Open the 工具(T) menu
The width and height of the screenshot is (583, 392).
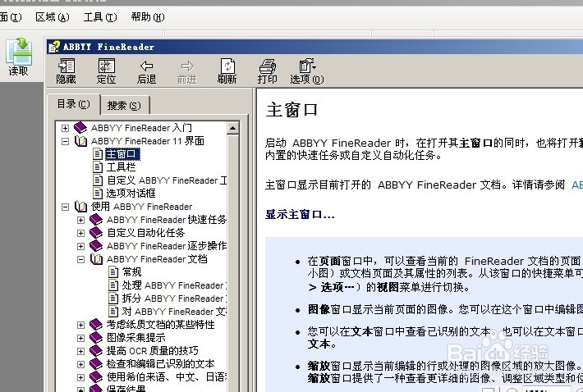pyautogui.click(x=100, y=17)
